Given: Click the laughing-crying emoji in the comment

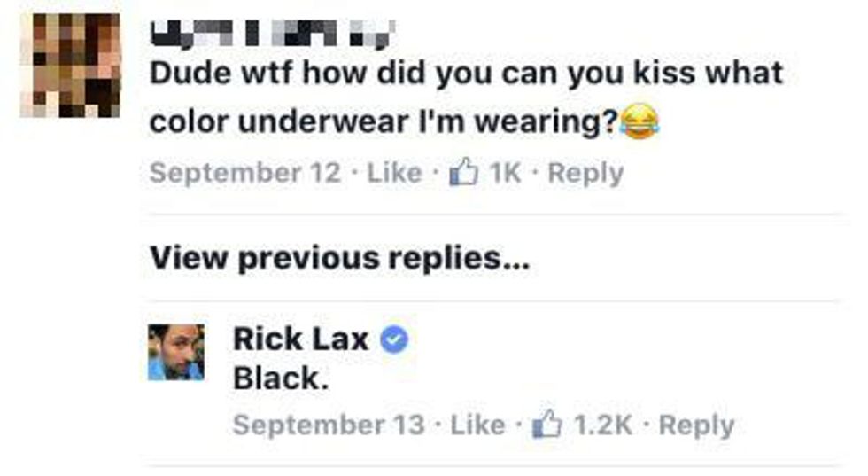Looking at the screenshot, I should point(639,121).
